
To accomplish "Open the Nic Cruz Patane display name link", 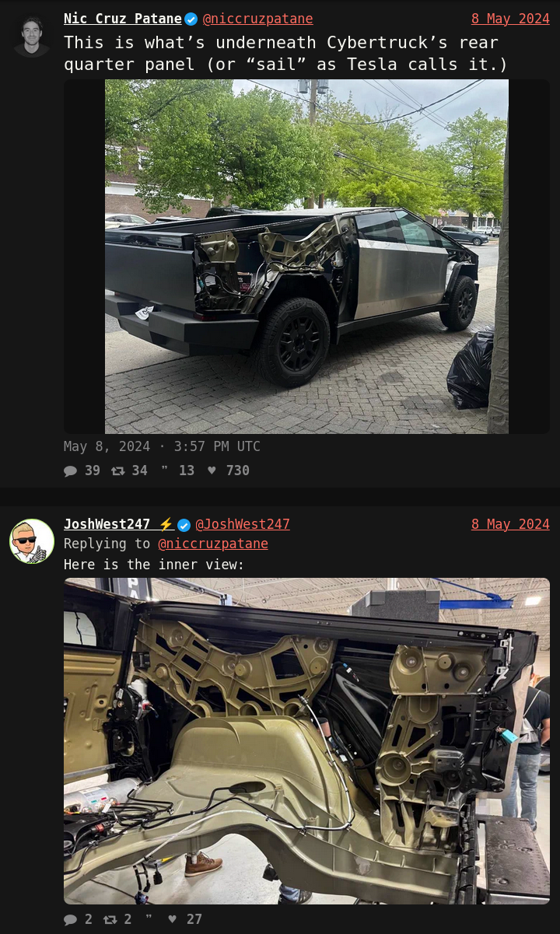I will [x=123, y=19].
